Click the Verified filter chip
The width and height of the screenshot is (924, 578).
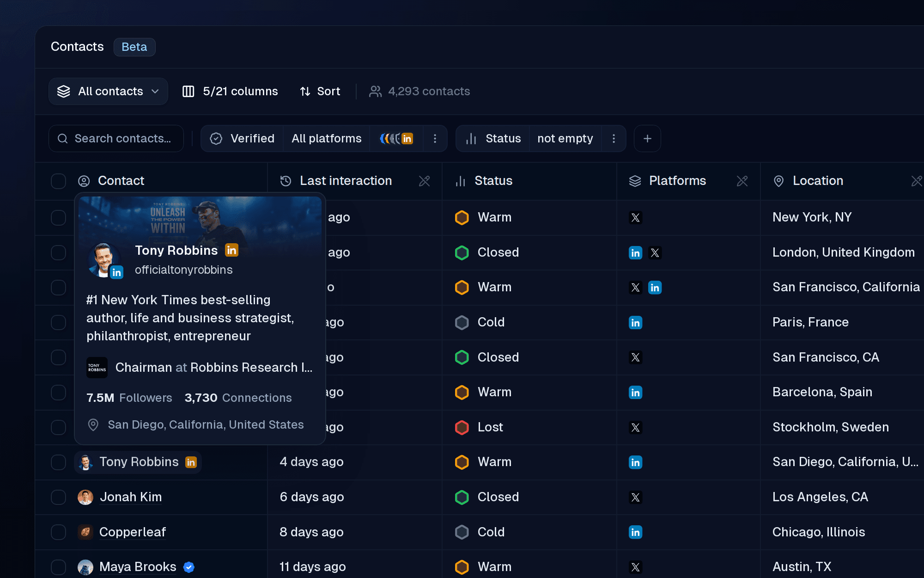pyautogui.click(x=243, y=139)
